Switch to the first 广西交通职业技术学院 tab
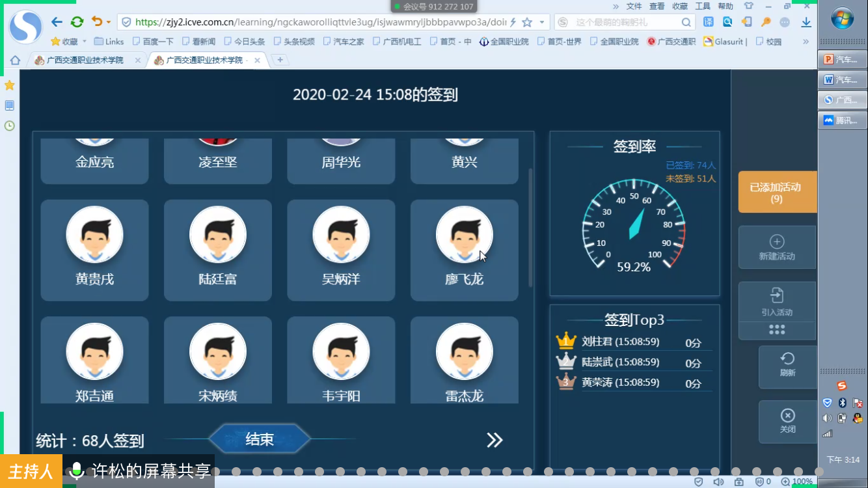Screen dimensions: 868x488 85,61
